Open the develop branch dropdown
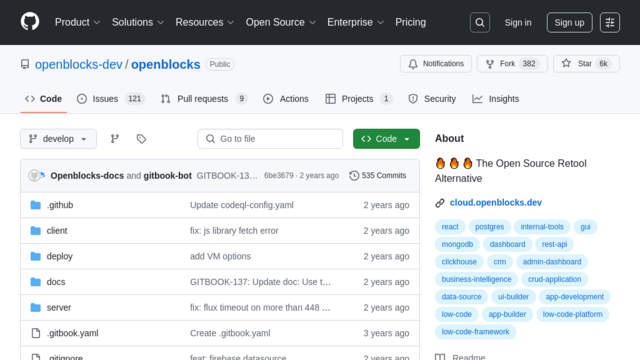640x360 pixels. click(58, 139)
